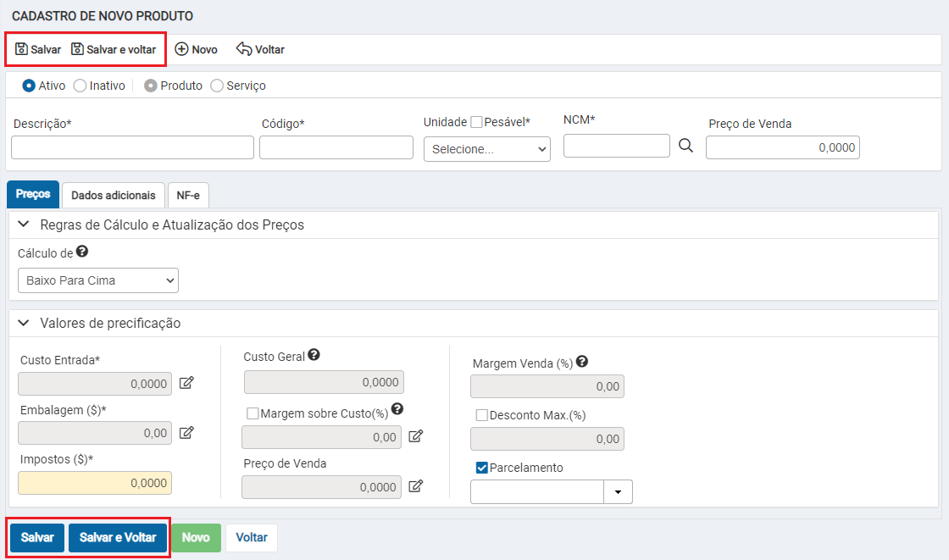949x560 pixels.
Task: Focus the top Preço de Venda field
Action: click(x=783, y=147)
